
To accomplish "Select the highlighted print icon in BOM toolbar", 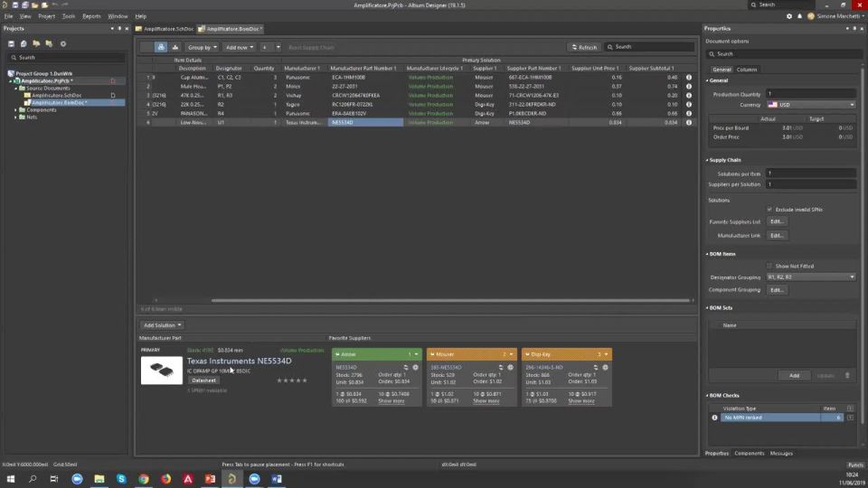I will [161, 47].
